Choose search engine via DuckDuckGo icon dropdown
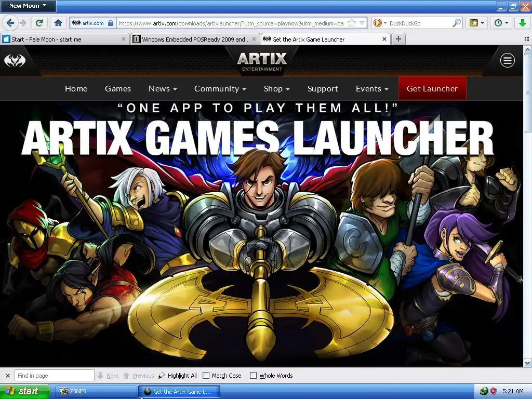The width and height of the screenshot is (532, 399). tap(380, 23)
